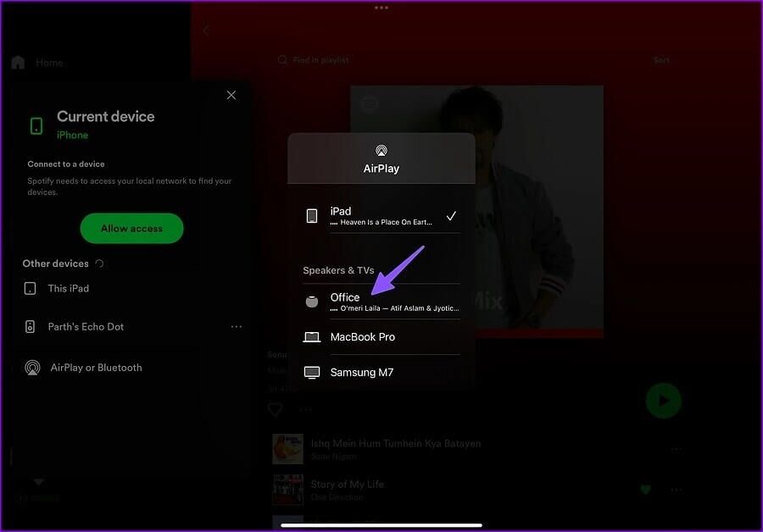The width and height of the screenshot is (763, 532).
Task: Choose Parth's Echo Dot device
Action: pos(86,327)
